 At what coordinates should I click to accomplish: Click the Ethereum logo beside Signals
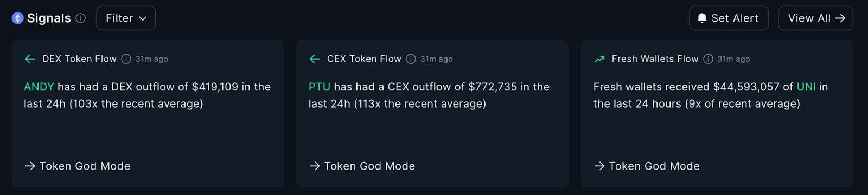click(x=18, y=18)
